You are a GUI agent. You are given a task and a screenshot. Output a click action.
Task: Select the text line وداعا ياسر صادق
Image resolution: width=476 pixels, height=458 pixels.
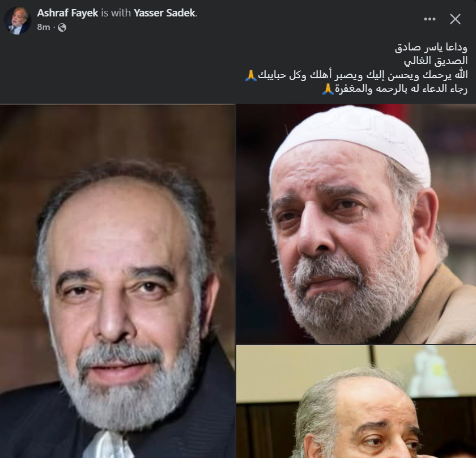431,48
